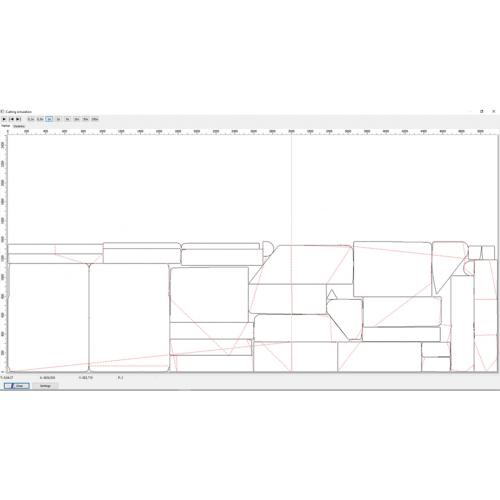Click the T time readout in status bar
Screen dimensions: 500x500
(x=7, y=378)
